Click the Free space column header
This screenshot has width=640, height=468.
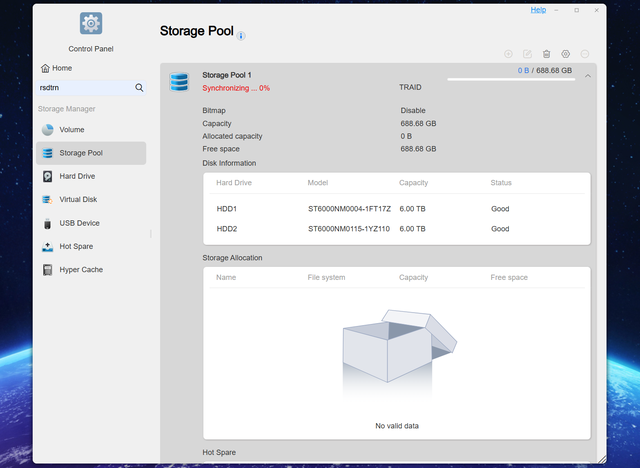509,277
